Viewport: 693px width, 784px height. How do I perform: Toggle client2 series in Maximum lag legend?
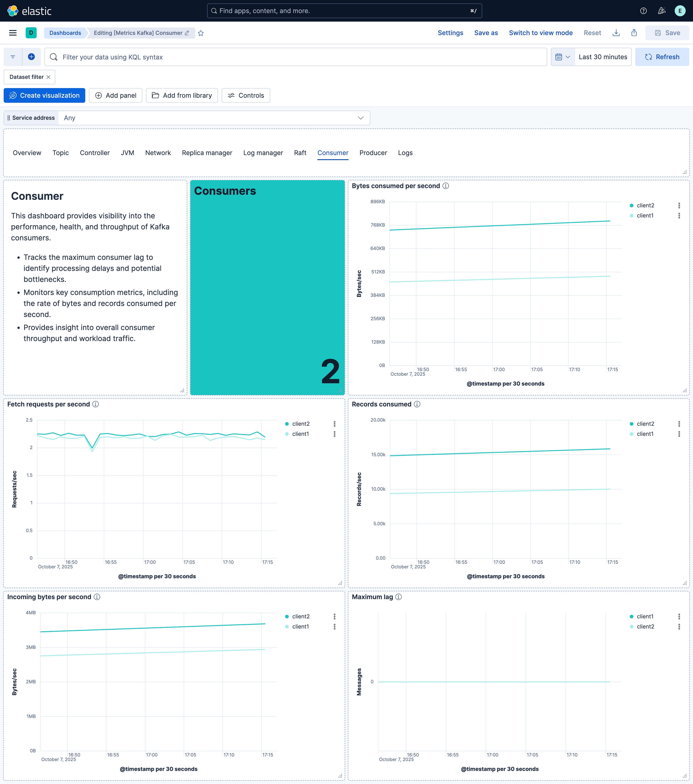[645, 626]
